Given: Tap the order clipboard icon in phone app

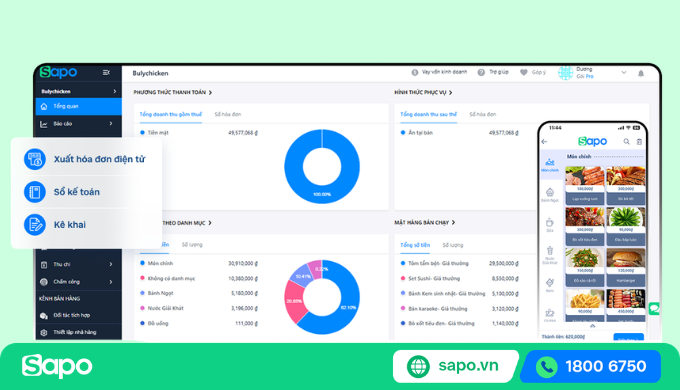Looking at the screenshot, I should tap(639, 141).
